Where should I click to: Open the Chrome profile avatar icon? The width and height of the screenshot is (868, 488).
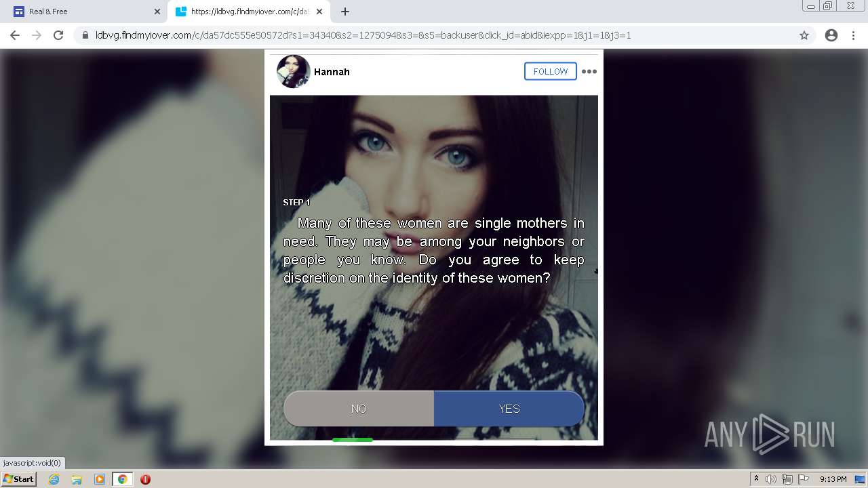pos(831,35)
